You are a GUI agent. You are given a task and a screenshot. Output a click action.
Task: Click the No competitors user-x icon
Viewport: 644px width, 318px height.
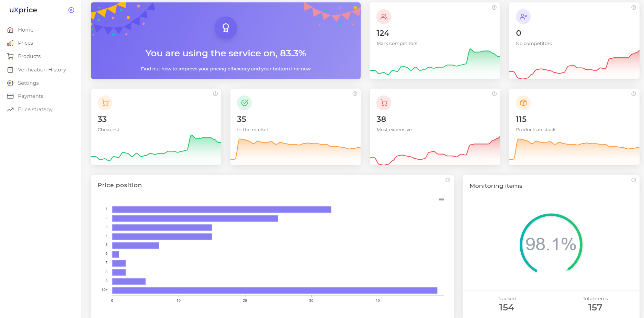click(x=523, y=16)
